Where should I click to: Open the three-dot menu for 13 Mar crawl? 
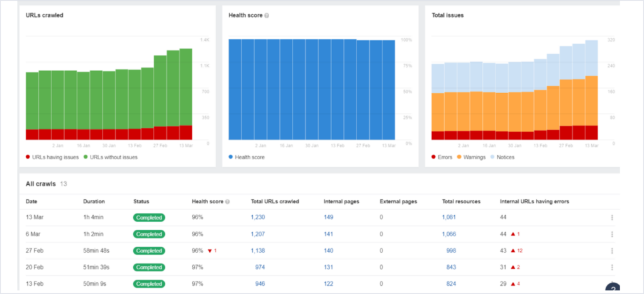(611, 218)
